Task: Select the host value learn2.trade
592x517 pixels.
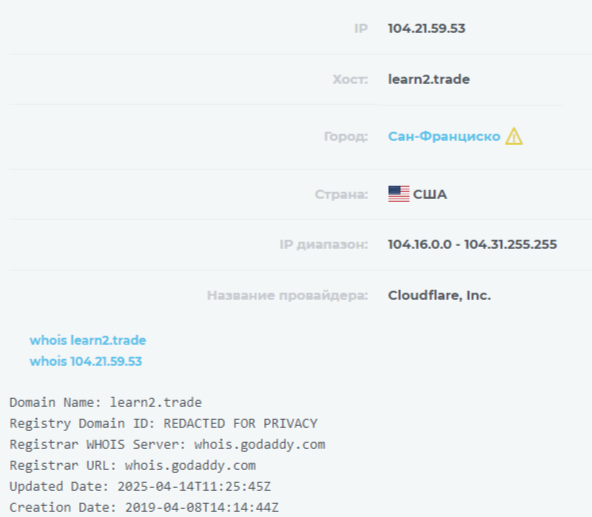Action: coord(429,79)
